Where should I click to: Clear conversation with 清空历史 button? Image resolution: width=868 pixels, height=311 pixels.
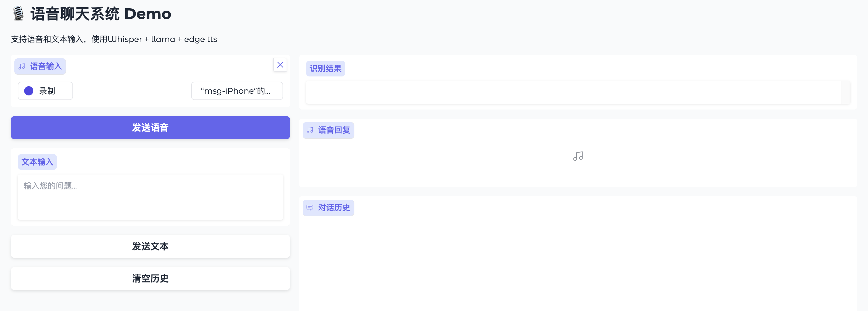(x=150, y=278)
